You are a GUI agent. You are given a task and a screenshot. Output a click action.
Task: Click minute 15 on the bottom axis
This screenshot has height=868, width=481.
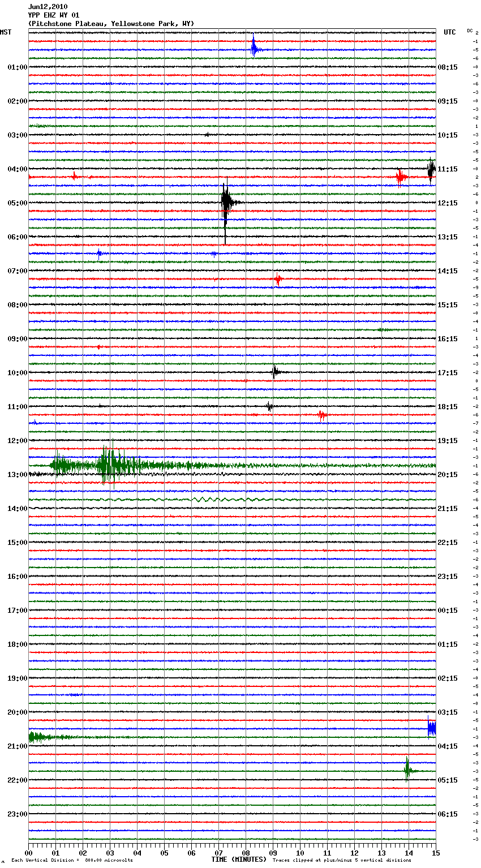[x=435, y=853]
